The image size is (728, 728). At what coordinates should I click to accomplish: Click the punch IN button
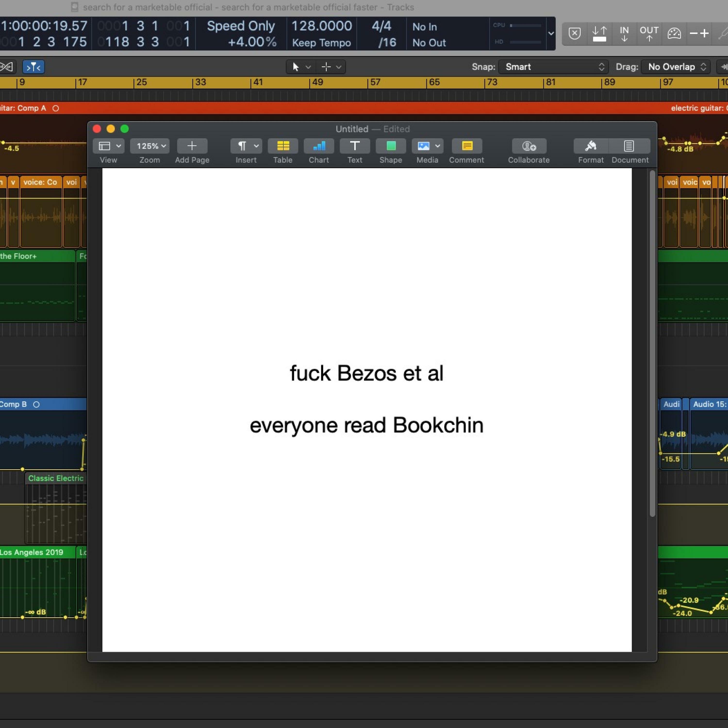click(x=624, y=33)
